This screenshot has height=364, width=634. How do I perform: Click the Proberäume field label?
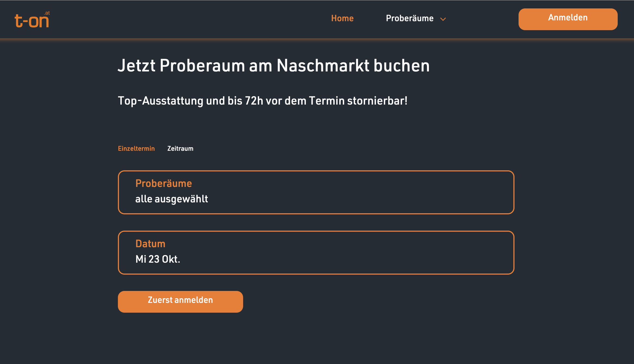[x=164, y=183]
